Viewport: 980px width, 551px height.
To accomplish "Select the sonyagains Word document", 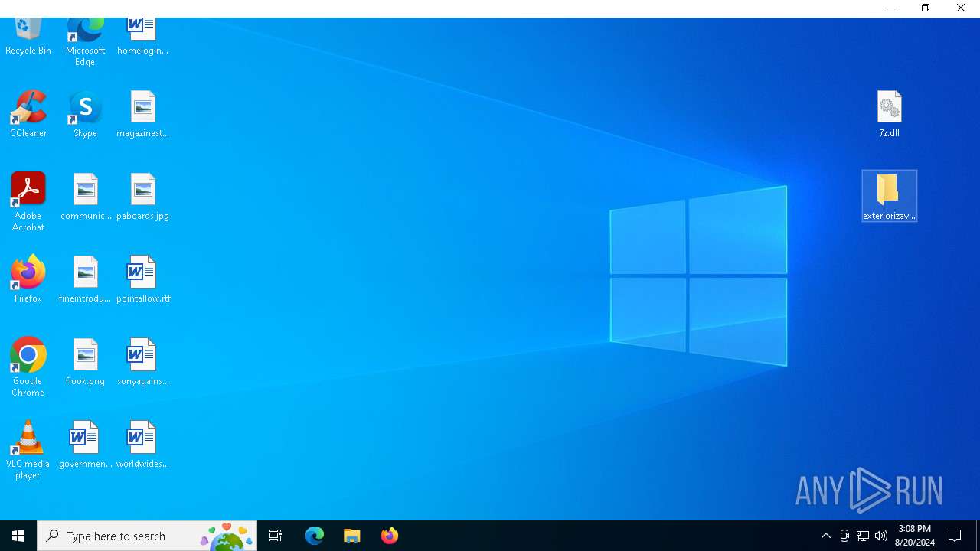I will click(x=142, y=362).
